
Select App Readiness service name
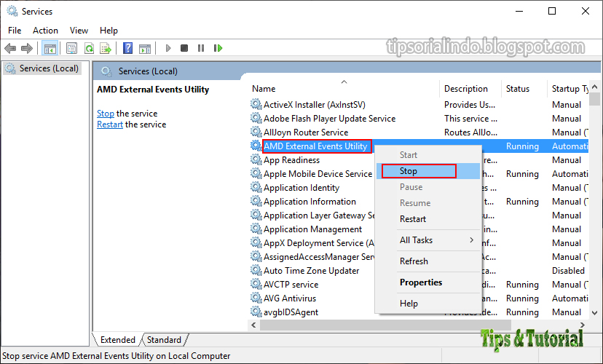tap(291, 160)
